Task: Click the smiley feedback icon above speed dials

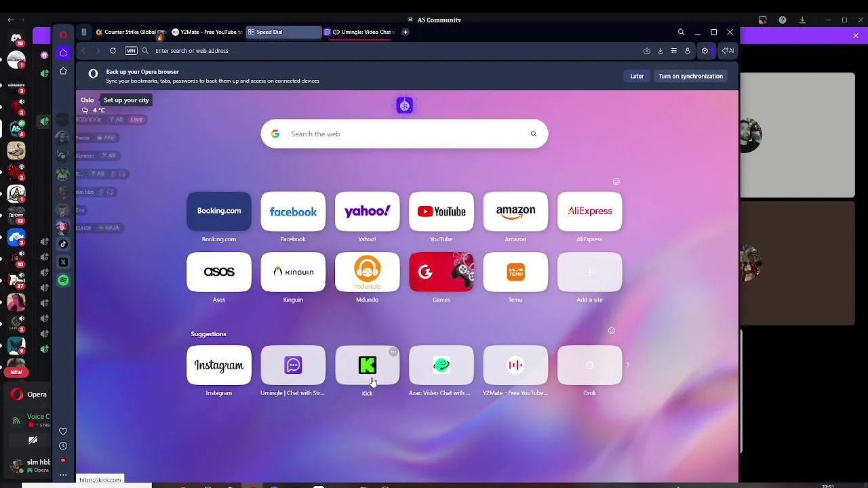Action: point(616,182)
